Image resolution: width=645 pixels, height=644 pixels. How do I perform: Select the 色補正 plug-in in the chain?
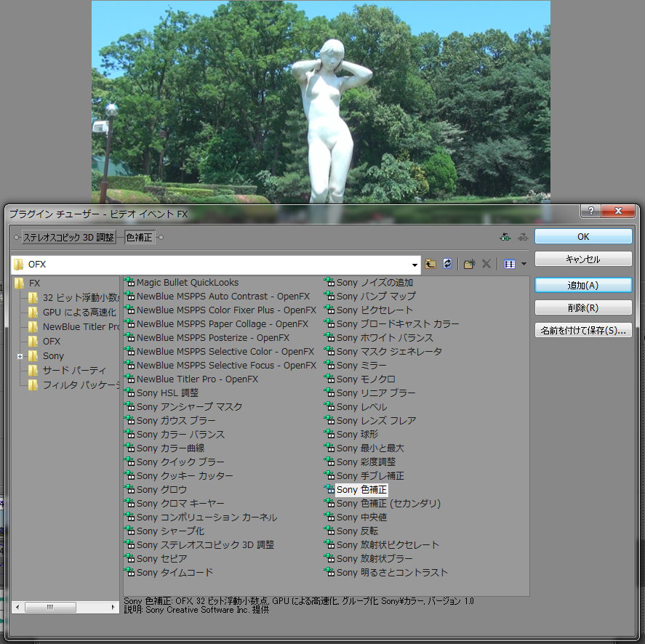[140, 237]
